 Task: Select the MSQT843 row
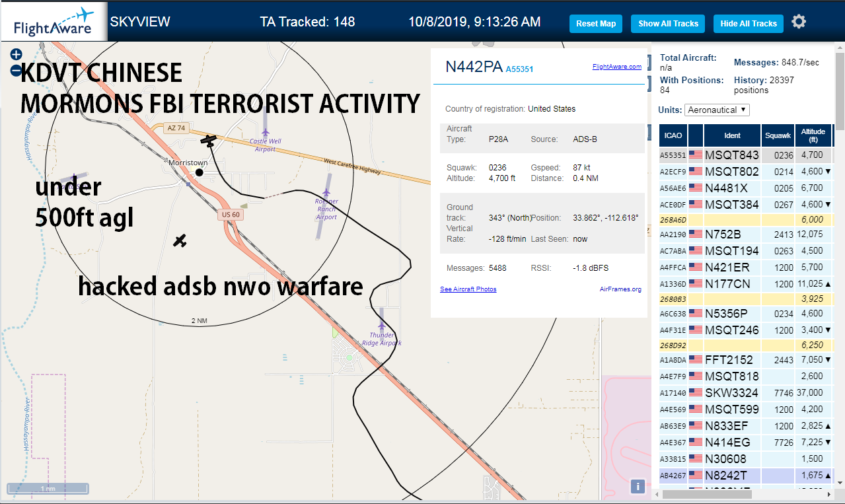(x=746, y=155)
